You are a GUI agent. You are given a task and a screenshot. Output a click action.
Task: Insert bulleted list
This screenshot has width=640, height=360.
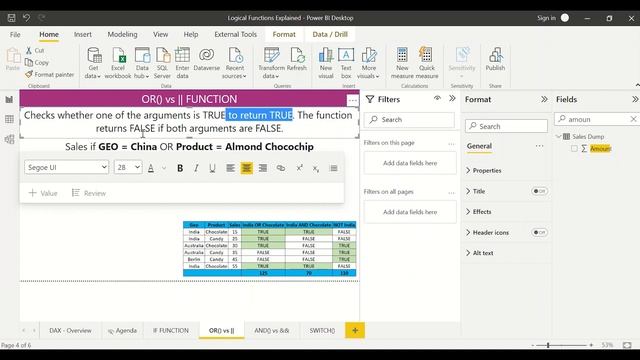(333, 168)
